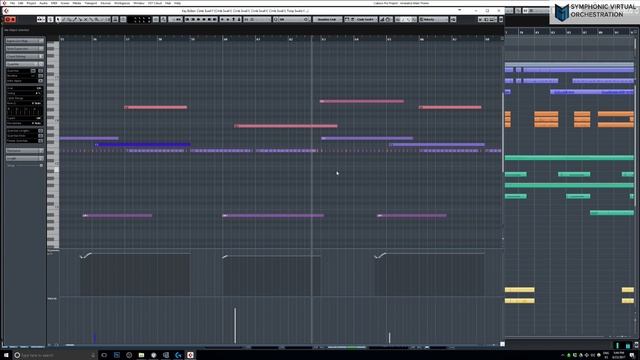The image size is (640, 360).
Task: Toggle Soft Quantize in the inspector
Action: (x=40, y=76)
